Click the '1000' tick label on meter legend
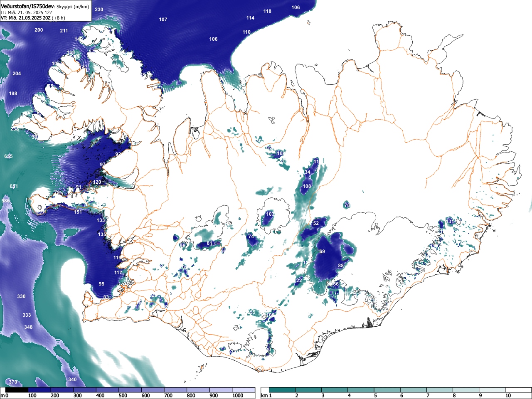 238,396
